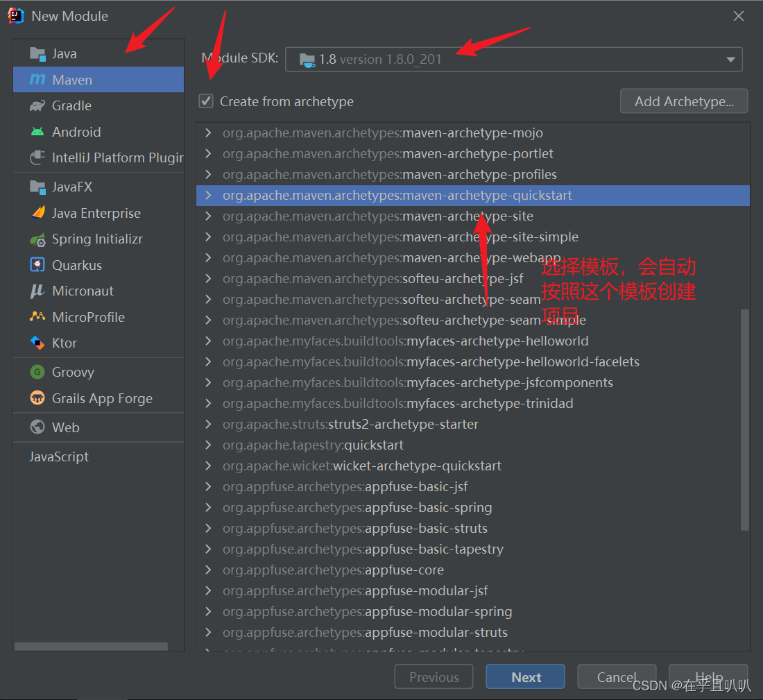Click the Ktor icon
The height and width of the screenshot is (700, 763).
(x=37, y=343)
